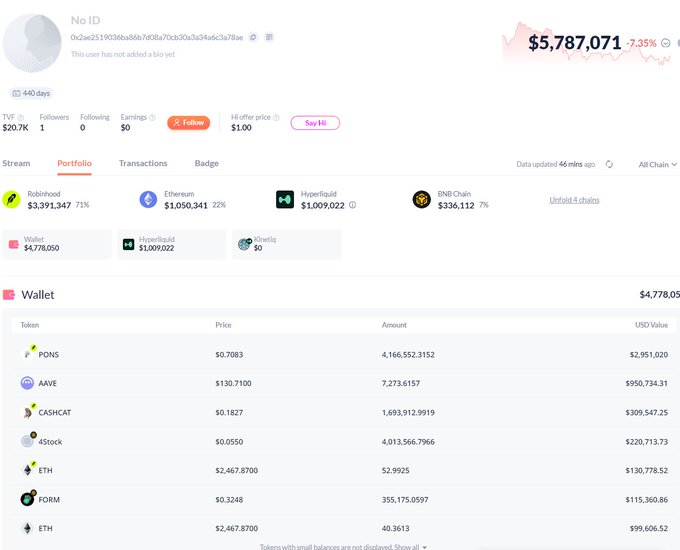The width and height of the screenshot is (680, 550).
Task: Click the PONS token name
Action: pyautogui.click(x=49, y=354)
